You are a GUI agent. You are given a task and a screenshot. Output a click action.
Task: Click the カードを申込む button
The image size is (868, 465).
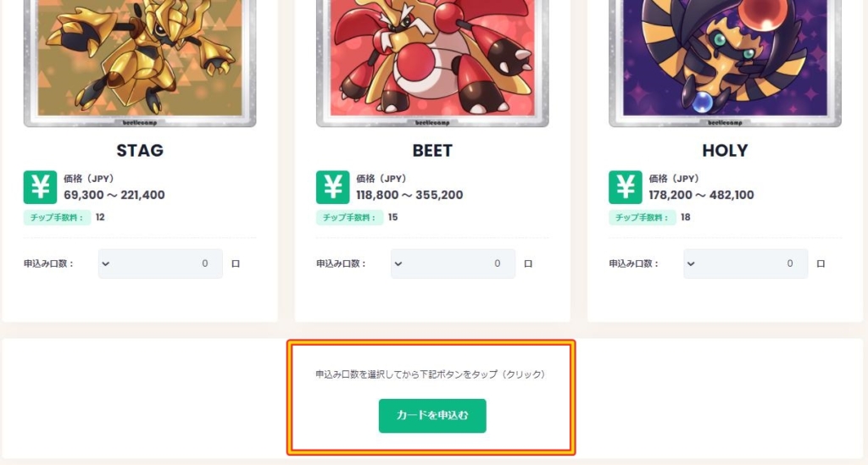point(432,416)
